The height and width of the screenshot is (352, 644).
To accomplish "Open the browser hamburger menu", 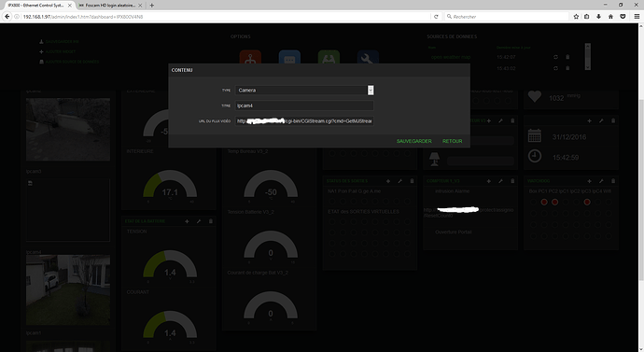I will click(637, 17).
